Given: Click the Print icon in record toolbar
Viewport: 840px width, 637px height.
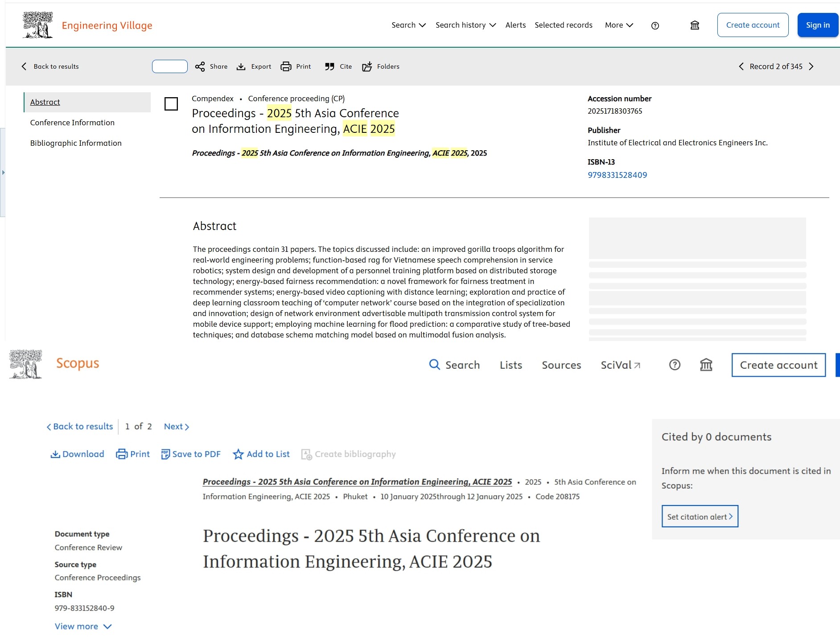Looking at the screenshot, I should (286, 66).
